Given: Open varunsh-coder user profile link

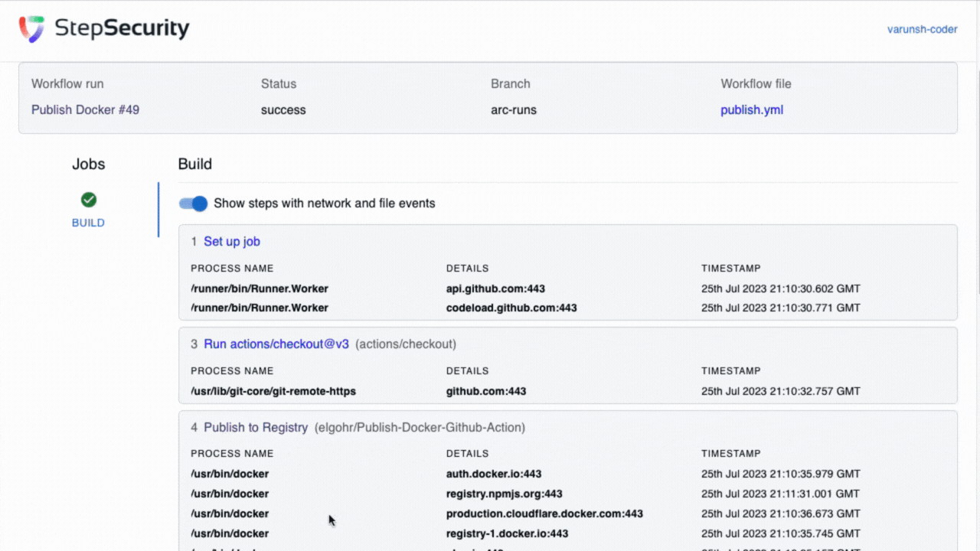Looking at the screenshot, I should pyautogui.click(x=922, y=29).
